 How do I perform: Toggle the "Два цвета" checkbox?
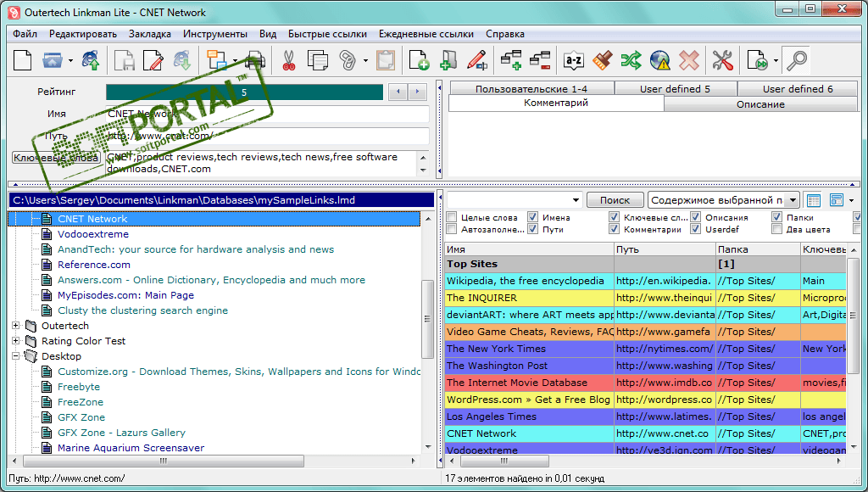coord(777,229)
